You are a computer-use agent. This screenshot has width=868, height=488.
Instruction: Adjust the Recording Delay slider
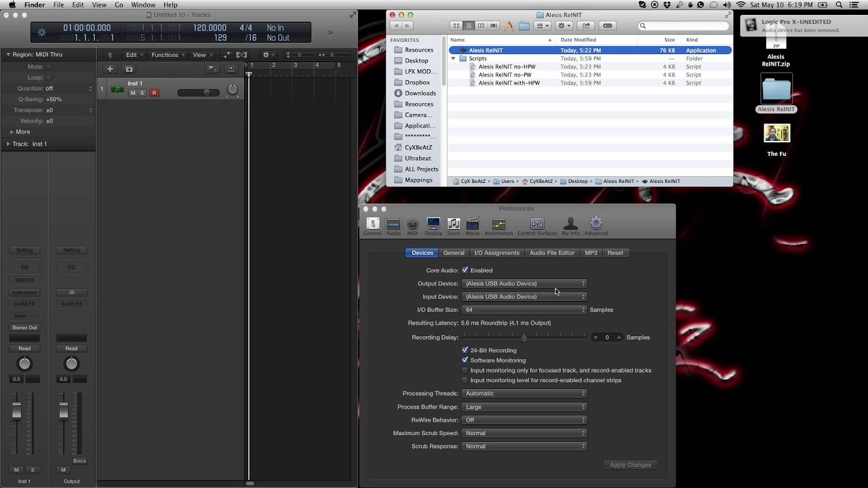click(524, 338)
